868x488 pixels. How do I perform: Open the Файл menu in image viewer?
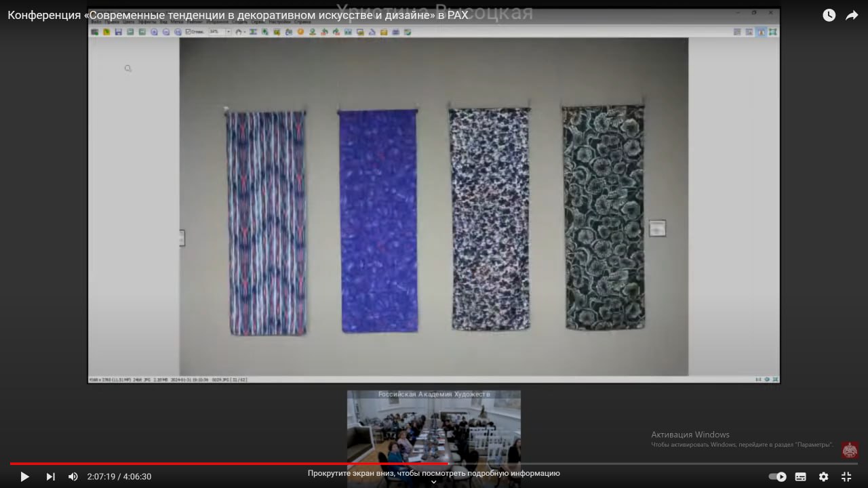96,22
